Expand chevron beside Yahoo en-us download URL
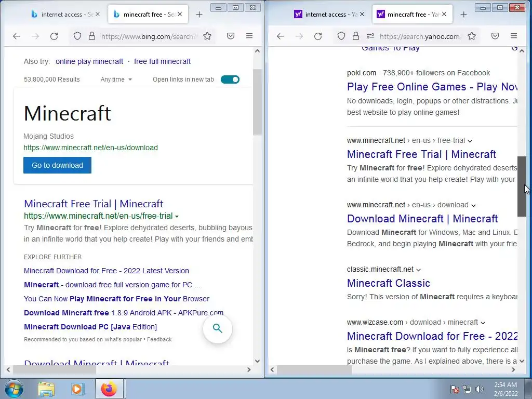 (x=474, y=205)
